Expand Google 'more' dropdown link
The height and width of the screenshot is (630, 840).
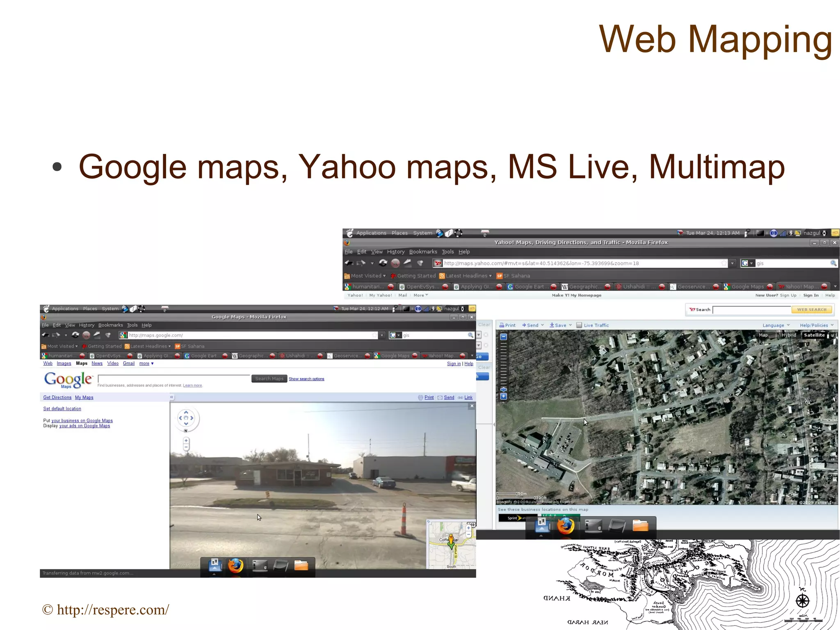tap(146, 363)
